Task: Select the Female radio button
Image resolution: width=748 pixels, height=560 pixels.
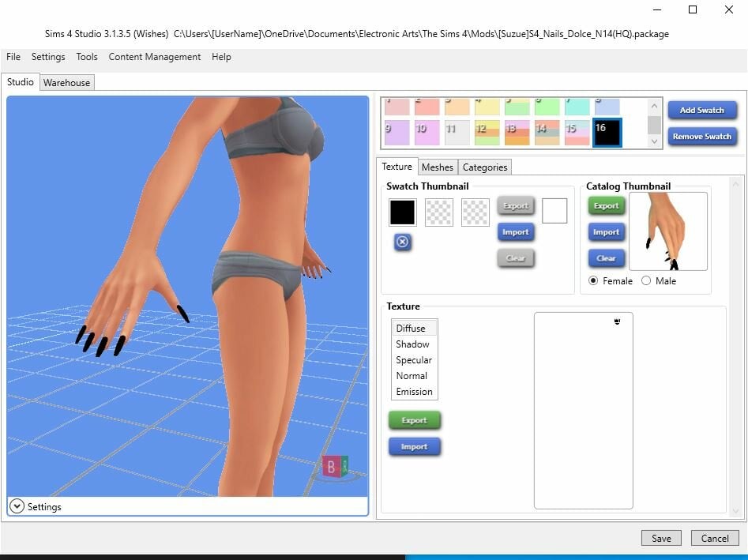Action: coord(593,280)
